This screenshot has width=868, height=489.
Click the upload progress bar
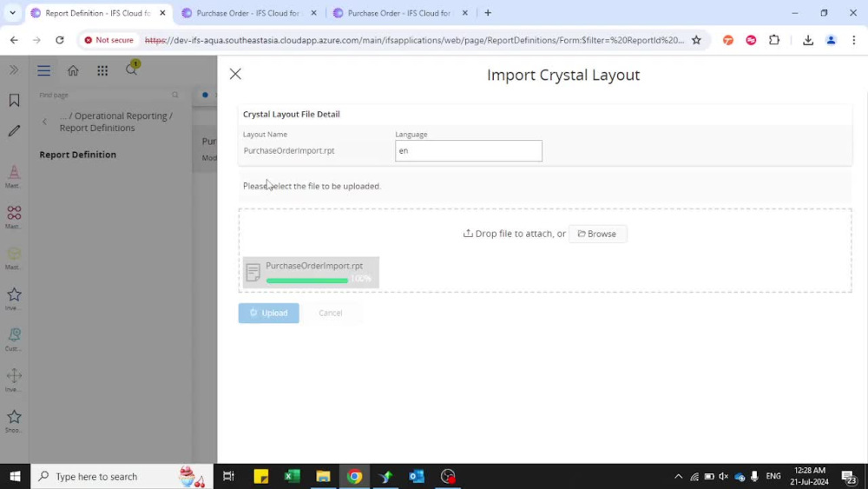(307, 281)
